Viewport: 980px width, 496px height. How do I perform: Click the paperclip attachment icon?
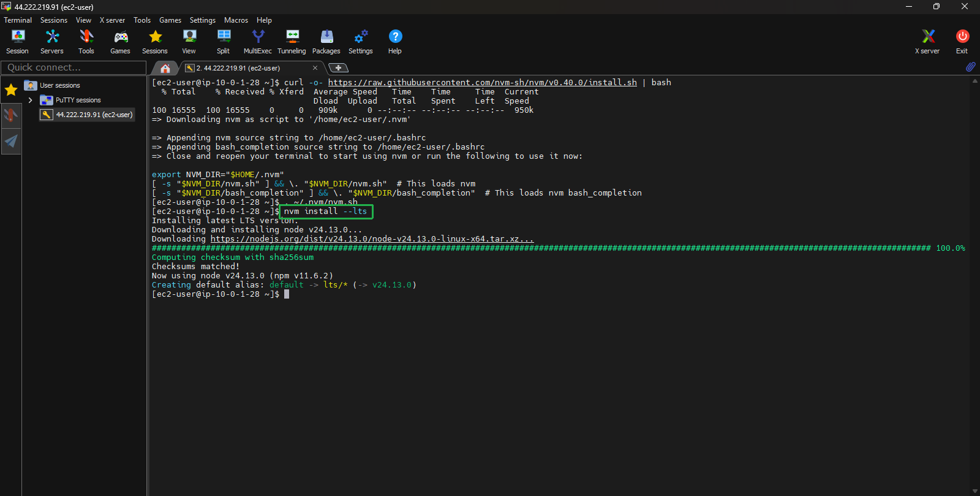971,67
